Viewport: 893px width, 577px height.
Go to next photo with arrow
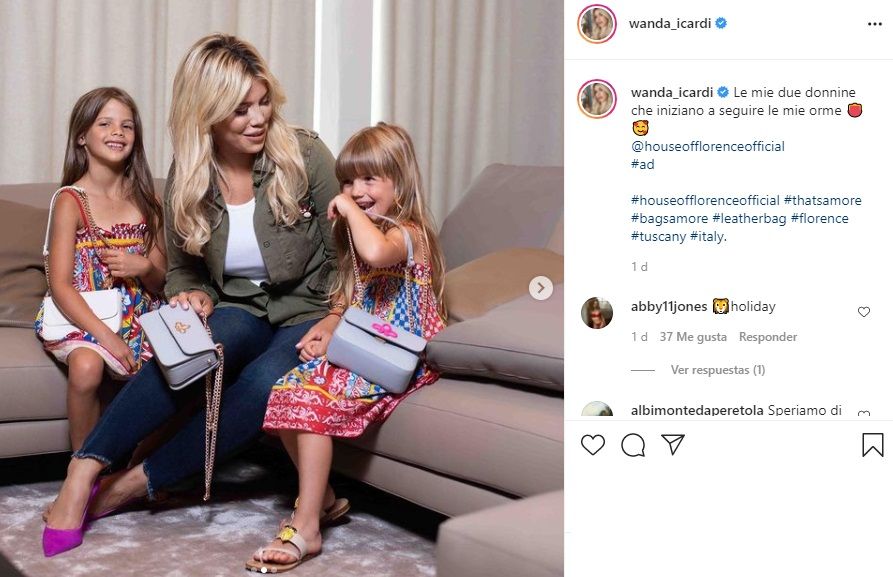540,288
